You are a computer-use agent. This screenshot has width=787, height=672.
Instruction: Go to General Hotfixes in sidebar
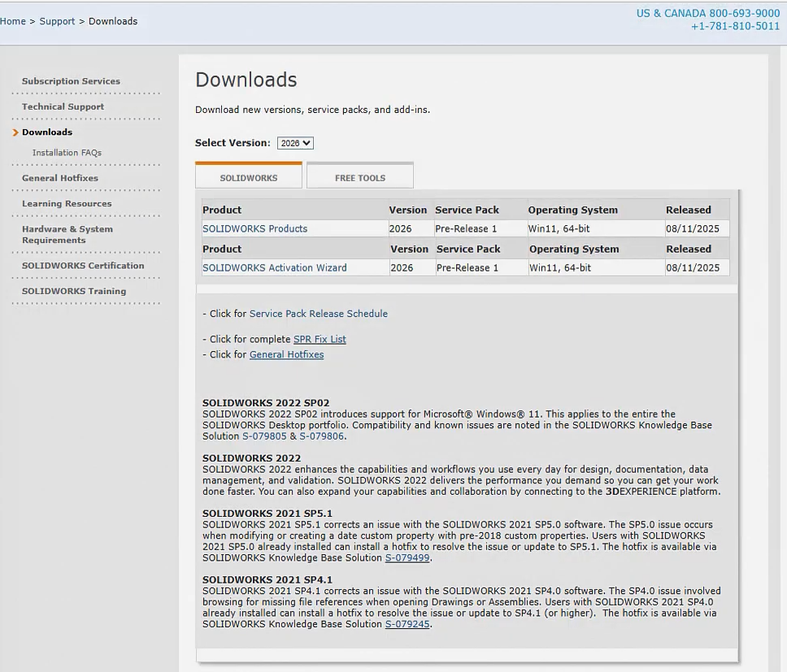[x=60, y=178]
